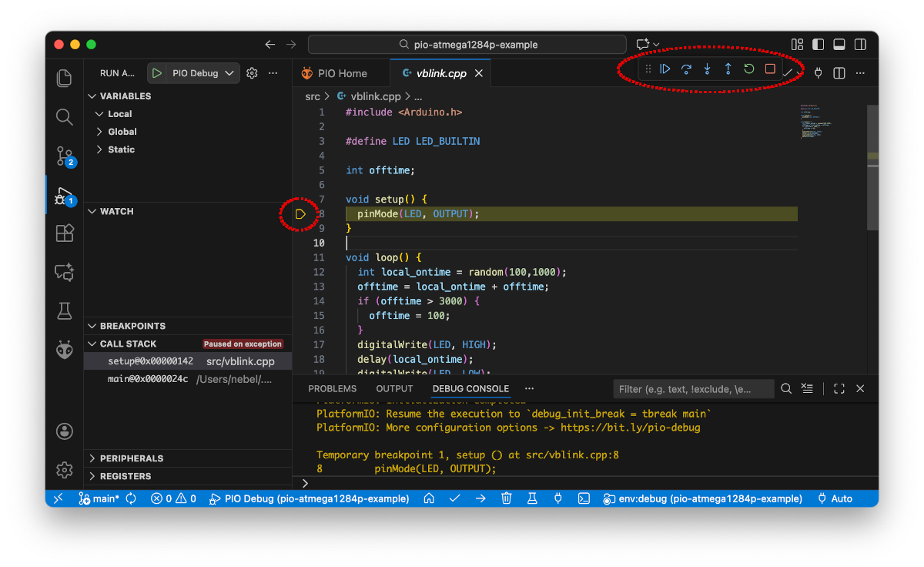Viewport: 924px width, 567px height.
Task: Open the Manage gear in activity bar
Action: pyautogui.click(x=65, y=469)
